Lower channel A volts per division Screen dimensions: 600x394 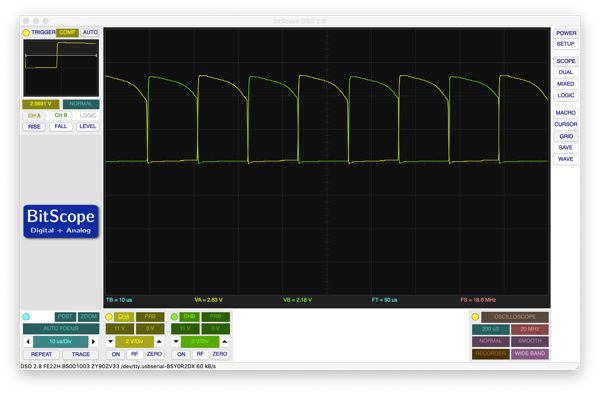(x=110, y=342)
